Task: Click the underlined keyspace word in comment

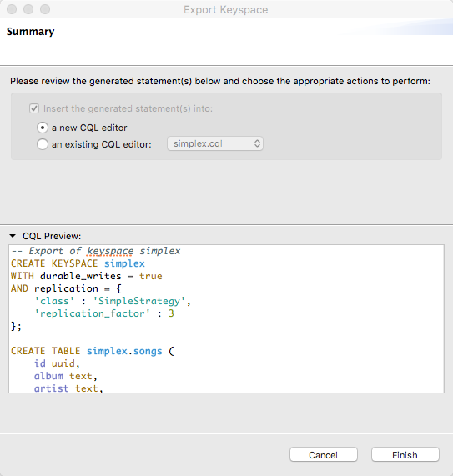Action: pos(110,252)
